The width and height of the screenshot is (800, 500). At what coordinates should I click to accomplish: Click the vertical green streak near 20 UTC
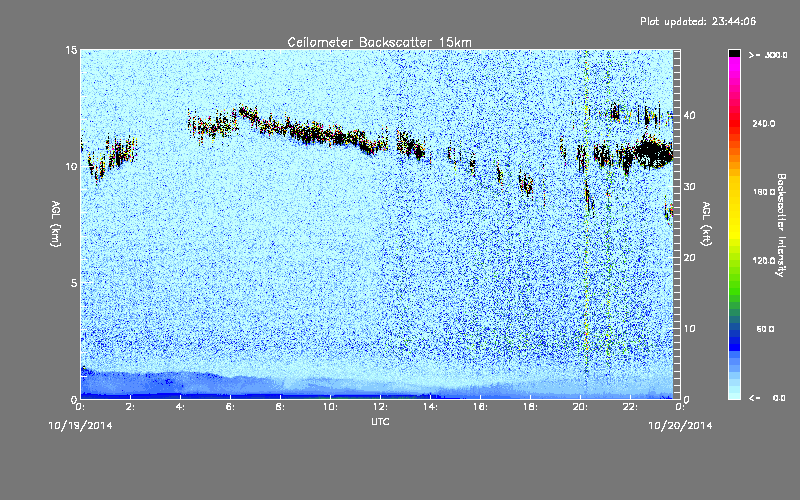coord(586,224)
